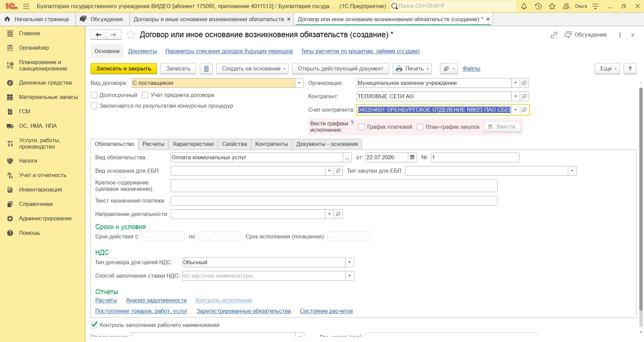Screen dimensions: 644x342
Task: Open Параметры списания доходов будущих периодов link
Action: [x=229, y=51]
